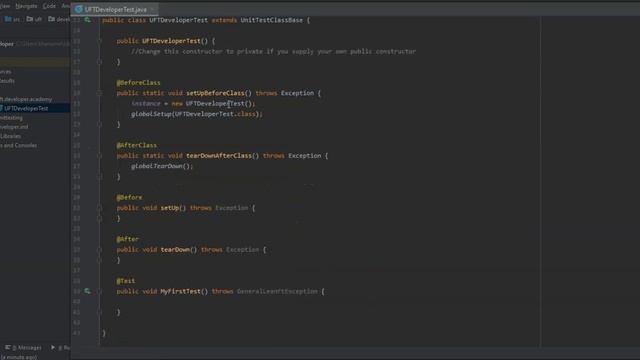The width and height of the screenshot is (640, 360).
Task: Click the Run tool window play icon
Action: 53,347
